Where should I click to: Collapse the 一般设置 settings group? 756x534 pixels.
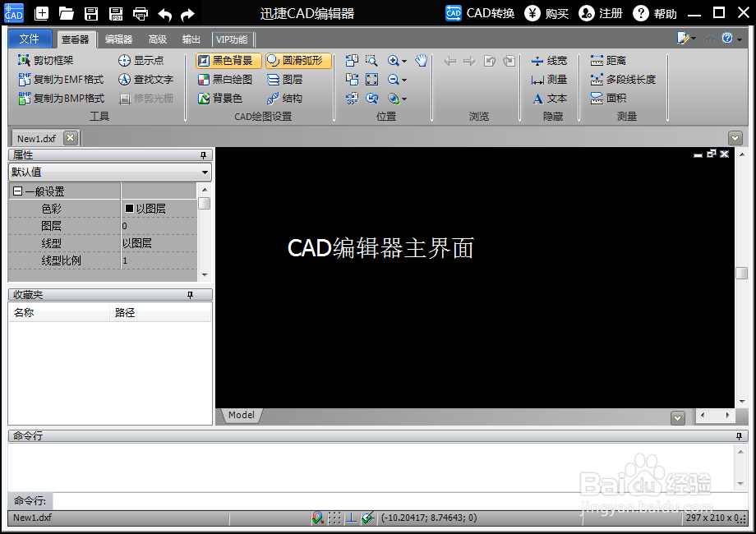point(16,190)
